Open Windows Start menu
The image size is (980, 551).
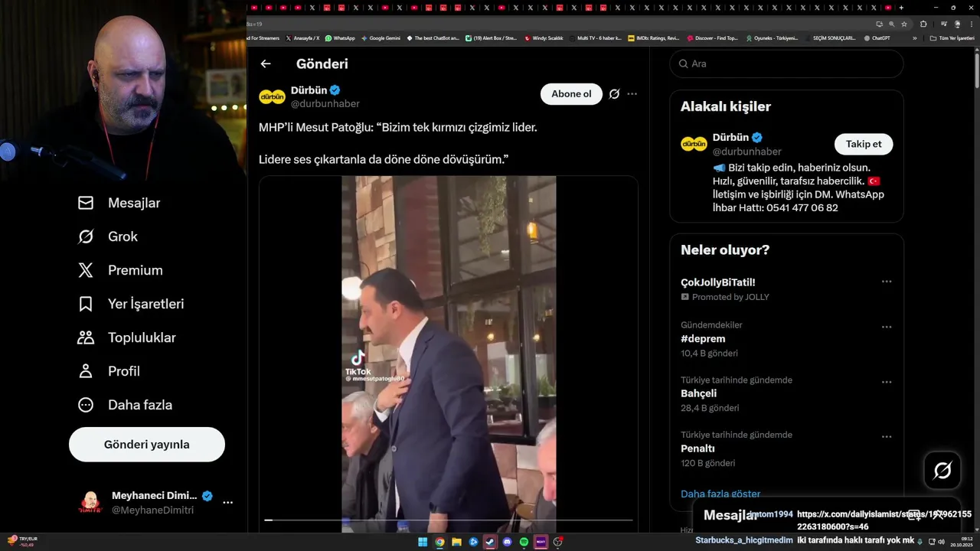[x=423, y=542]
